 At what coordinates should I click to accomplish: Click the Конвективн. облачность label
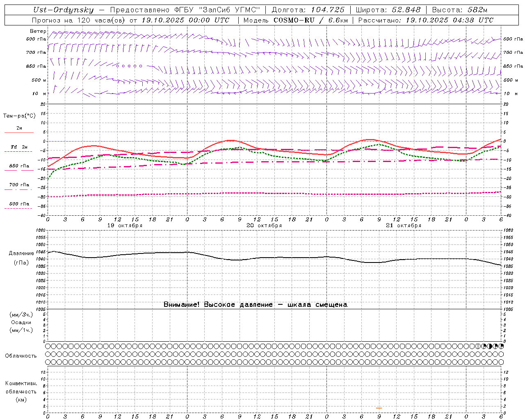[21, 388]
